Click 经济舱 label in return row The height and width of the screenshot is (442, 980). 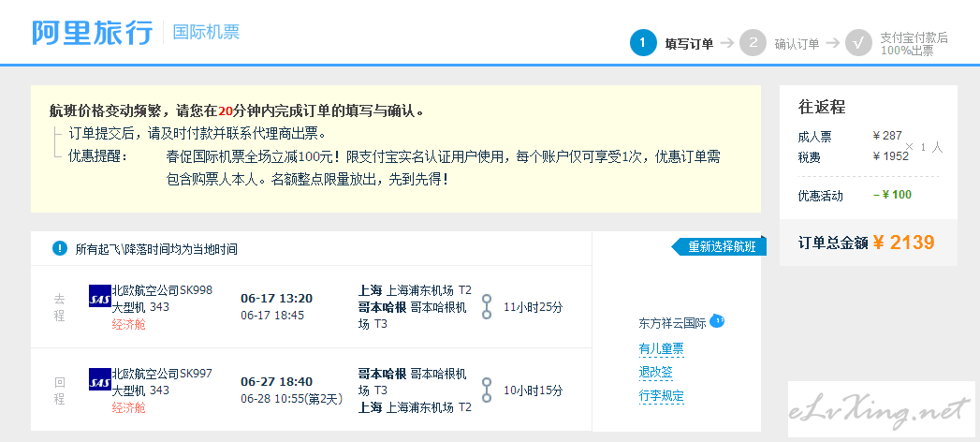[128, 407]
